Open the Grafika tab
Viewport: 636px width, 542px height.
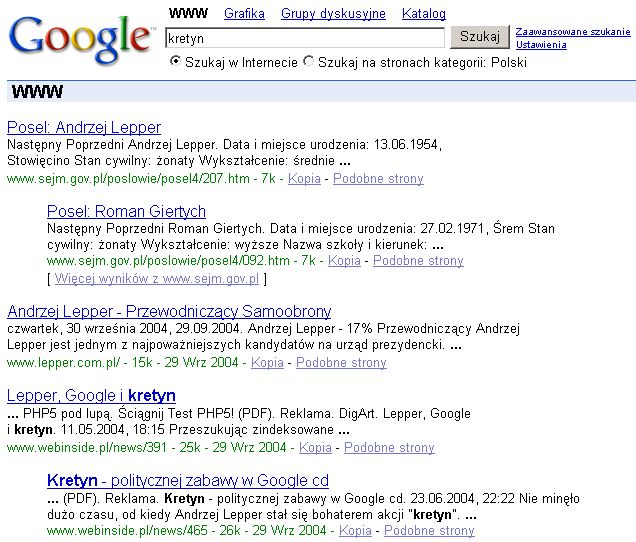(244, 13)
